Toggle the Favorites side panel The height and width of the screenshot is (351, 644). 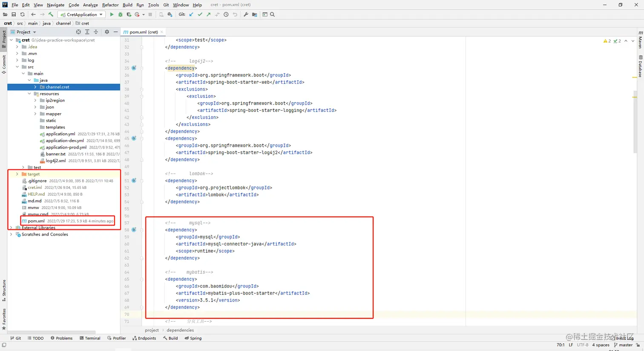tap(4, 319)
